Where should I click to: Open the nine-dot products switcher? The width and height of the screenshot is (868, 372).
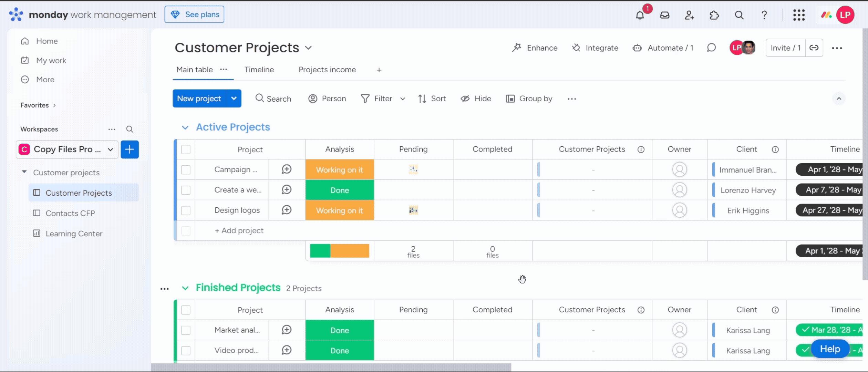click(799, 15)
